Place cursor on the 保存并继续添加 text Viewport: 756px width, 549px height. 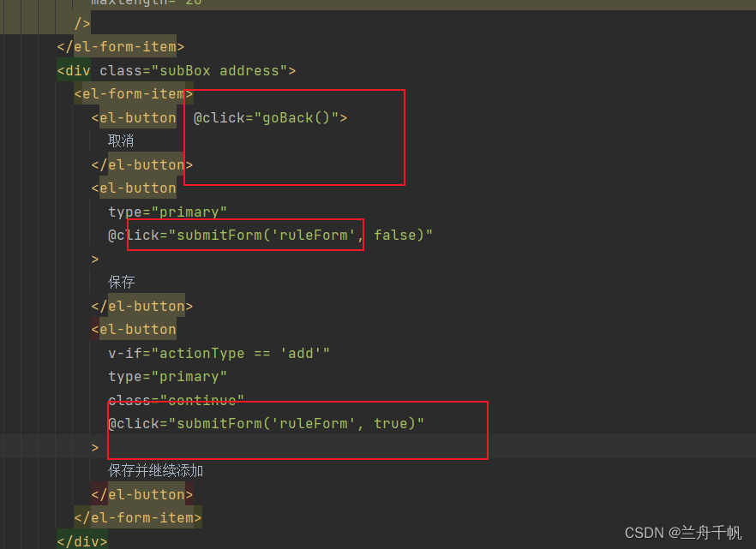155,471
